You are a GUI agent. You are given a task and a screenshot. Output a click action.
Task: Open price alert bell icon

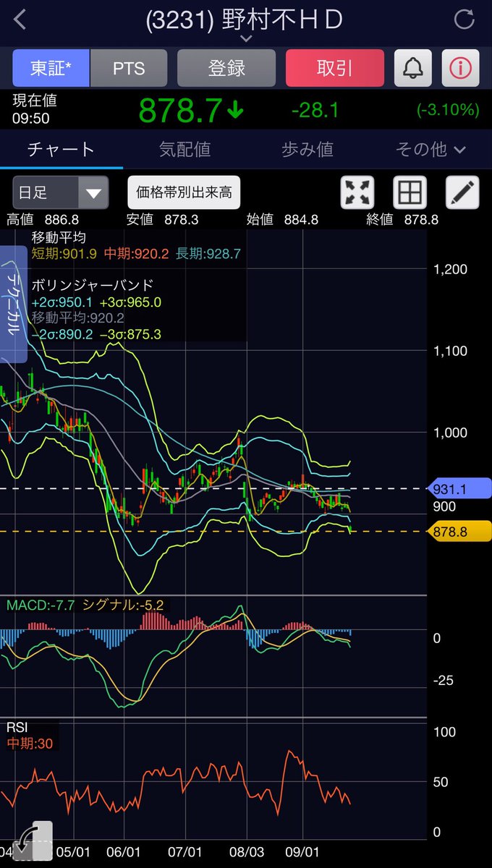tap(412, 69)
